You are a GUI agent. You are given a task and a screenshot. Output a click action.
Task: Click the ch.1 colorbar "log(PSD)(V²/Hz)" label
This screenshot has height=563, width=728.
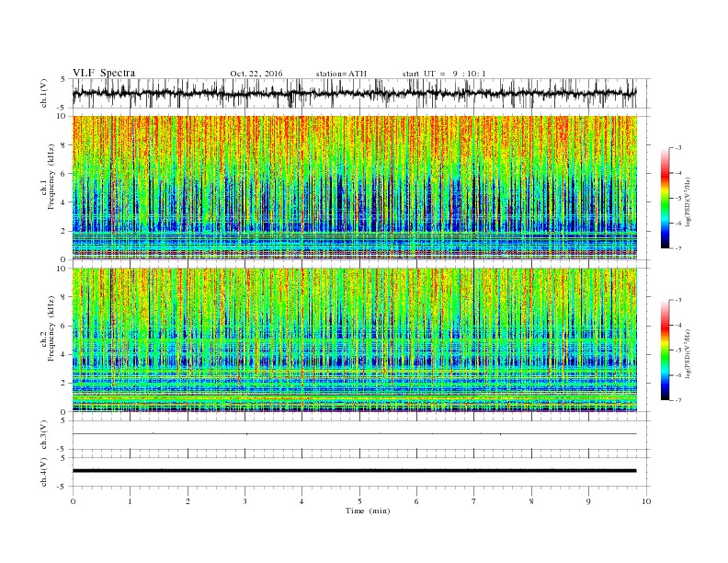coord(688,202)
